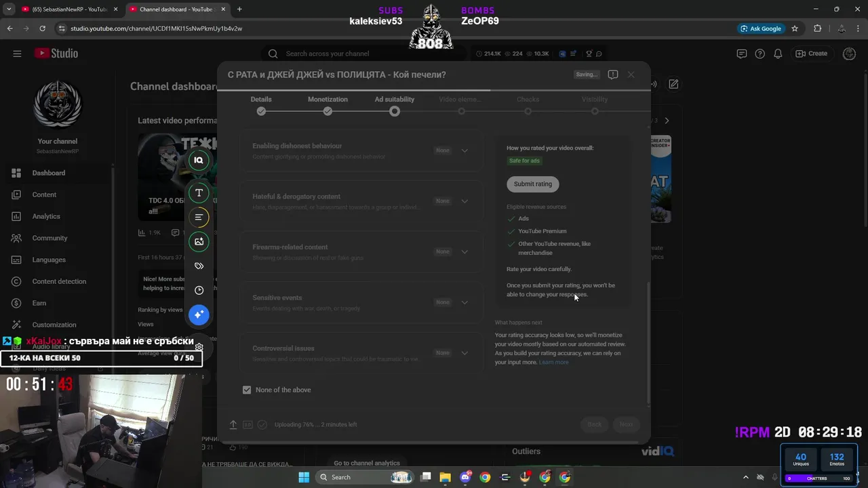Toggle the None of the above checkbox
868x488 pixels.
(x=247, y=390)
